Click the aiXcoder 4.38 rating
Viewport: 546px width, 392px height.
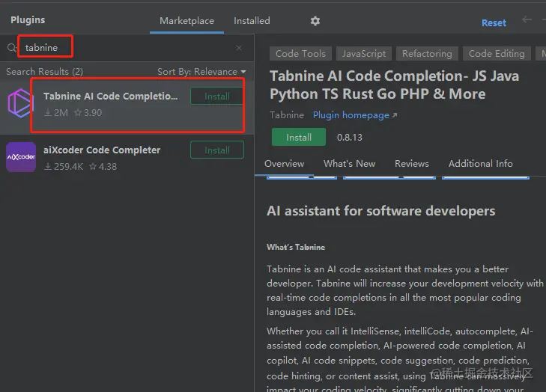pos(103,167)
